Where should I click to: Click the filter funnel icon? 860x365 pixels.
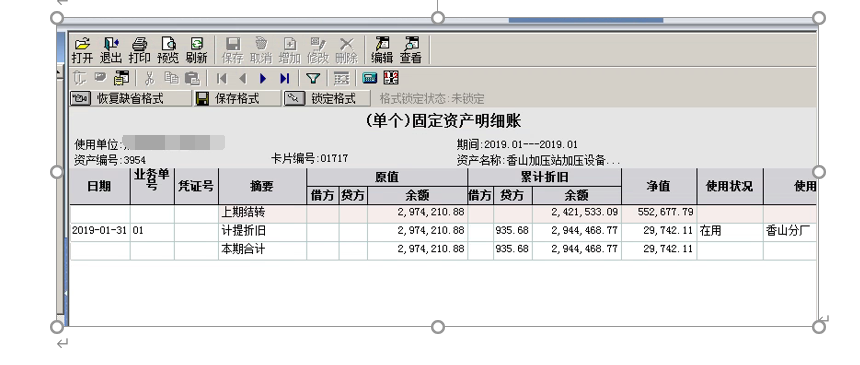point(313,78)
